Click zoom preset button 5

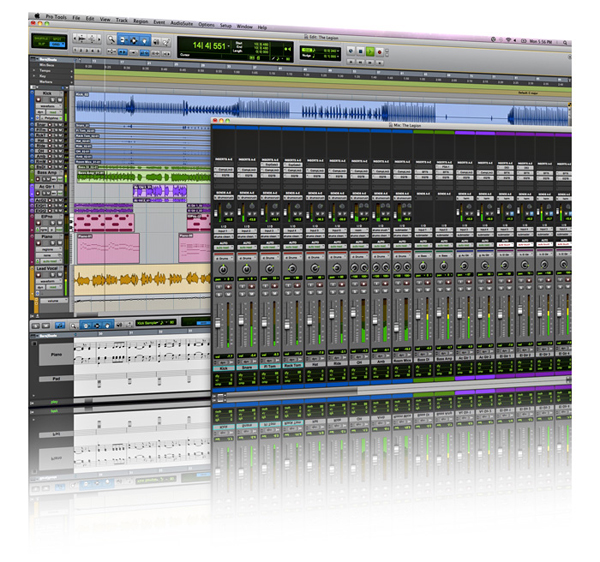tap(98, 51)
